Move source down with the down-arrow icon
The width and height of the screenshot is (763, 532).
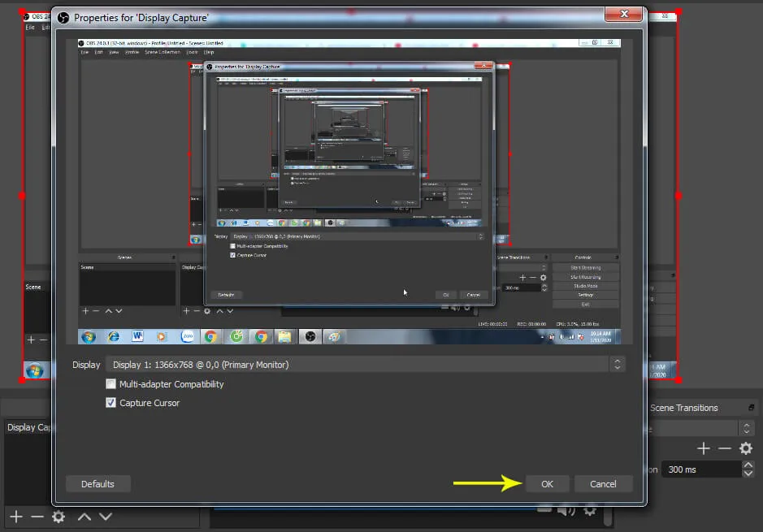tap(105, 517)
